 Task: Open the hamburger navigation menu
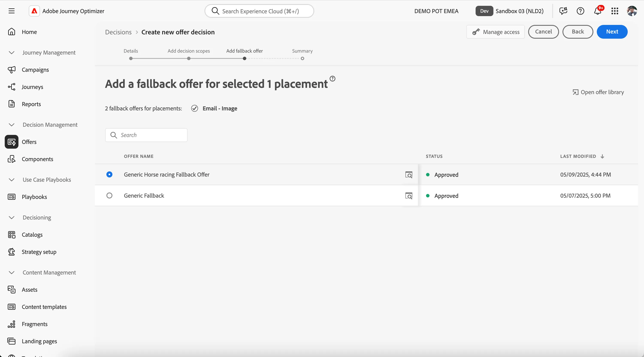[12, 11]
